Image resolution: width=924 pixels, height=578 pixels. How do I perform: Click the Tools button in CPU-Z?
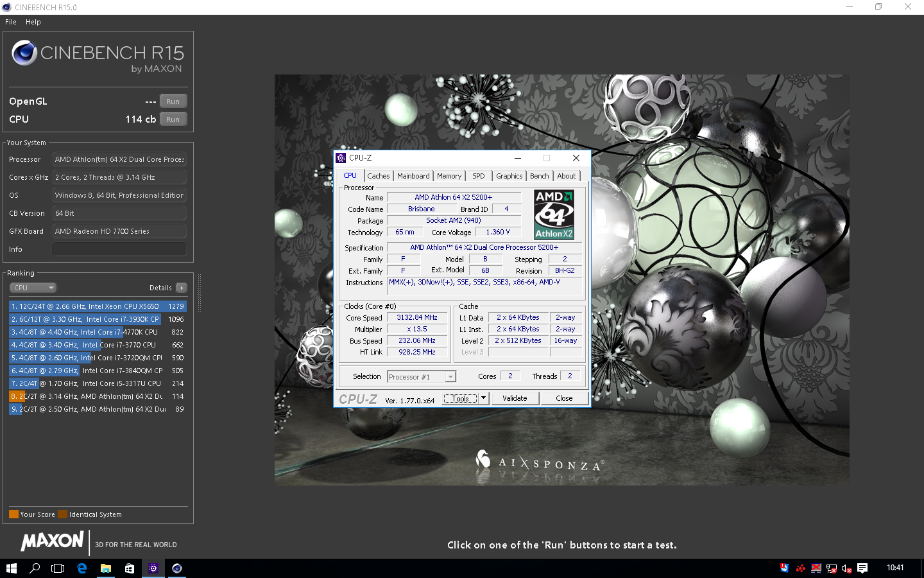pos(461,398)
